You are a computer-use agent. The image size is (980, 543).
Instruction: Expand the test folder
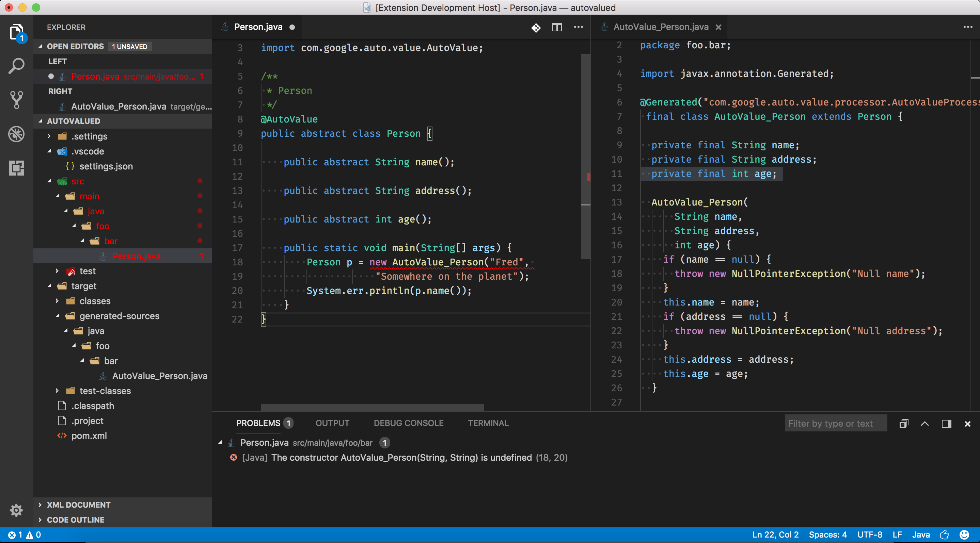[x=57, y=271]
